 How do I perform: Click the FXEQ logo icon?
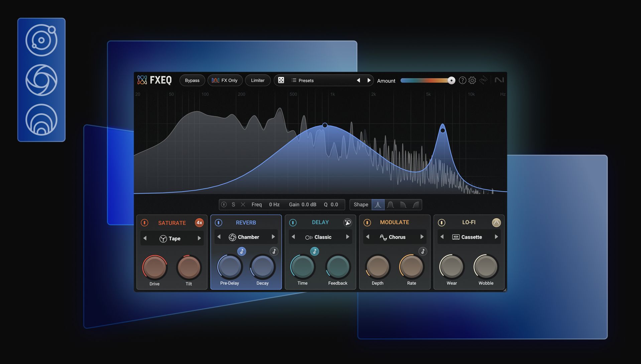(142, 80)
